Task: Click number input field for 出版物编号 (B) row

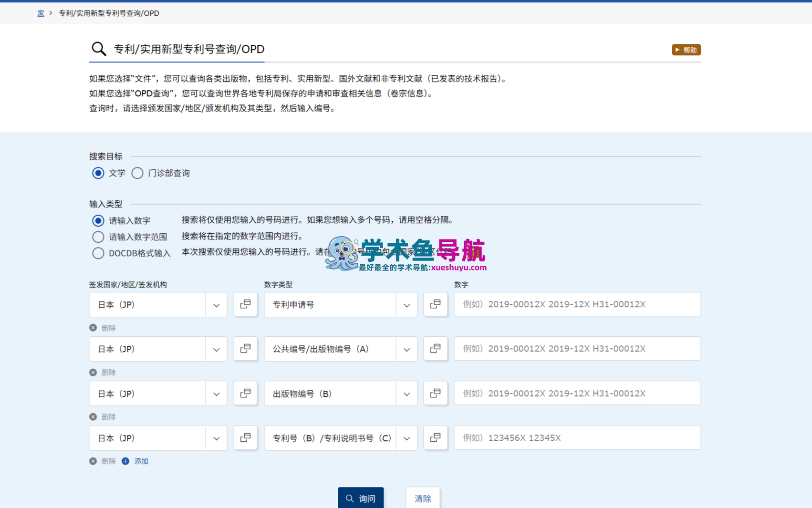Action: click(x=577, y=393)
